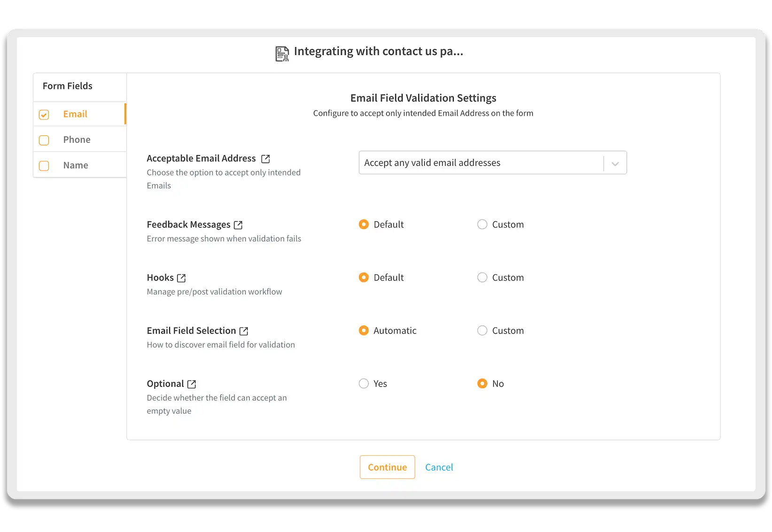Switch to the Phone field tab
This screenshot has width=772, height=532.
(x=77, y=140)
